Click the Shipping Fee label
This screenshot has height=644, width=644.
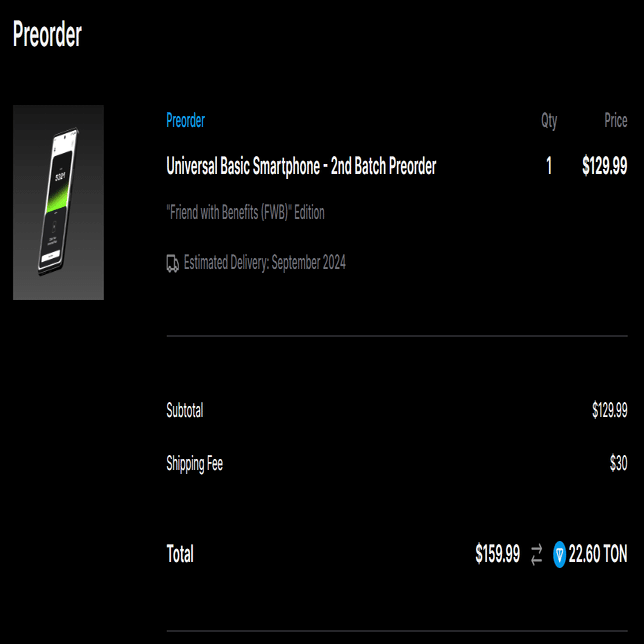pos(195,464)
